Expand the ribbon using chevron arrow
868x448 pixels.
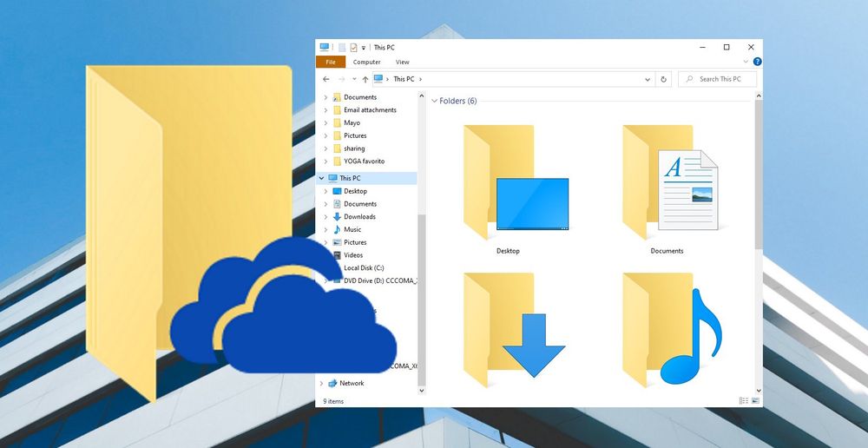(746, 62)
